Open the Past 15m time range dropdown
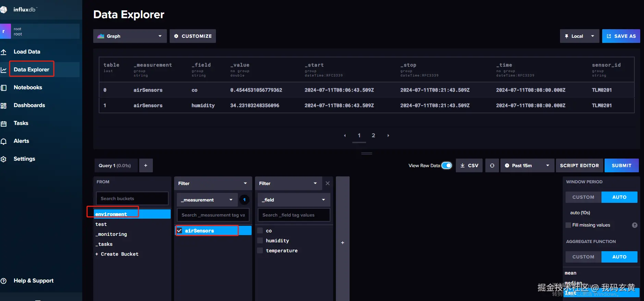Image resolution: width=644 pixels, height=301 pixels. (527, 165)
